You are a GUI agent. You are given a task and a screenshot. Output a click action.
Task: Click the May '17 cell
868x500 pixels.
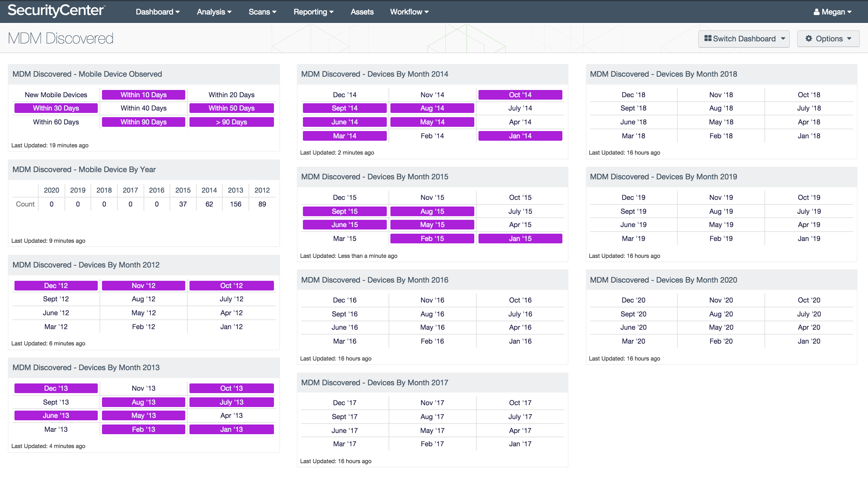pos(432,430)
